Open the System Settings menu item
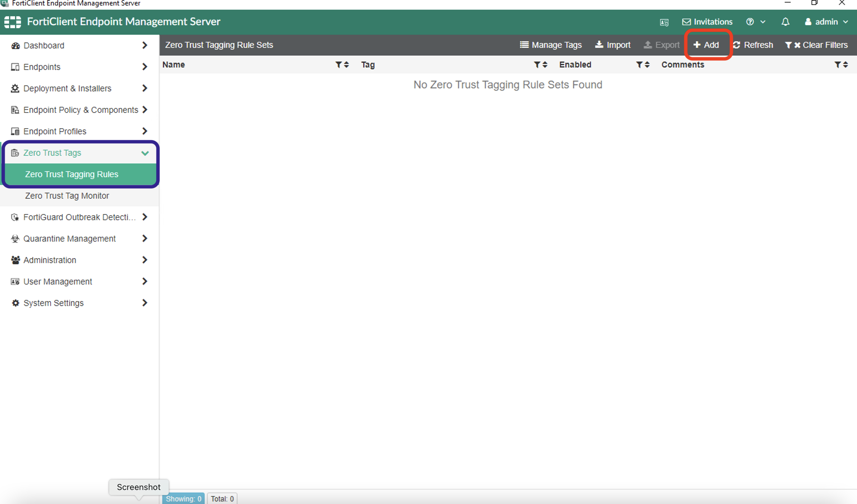The height and width of the screenshot is (504, 857). tap(80, 303)
